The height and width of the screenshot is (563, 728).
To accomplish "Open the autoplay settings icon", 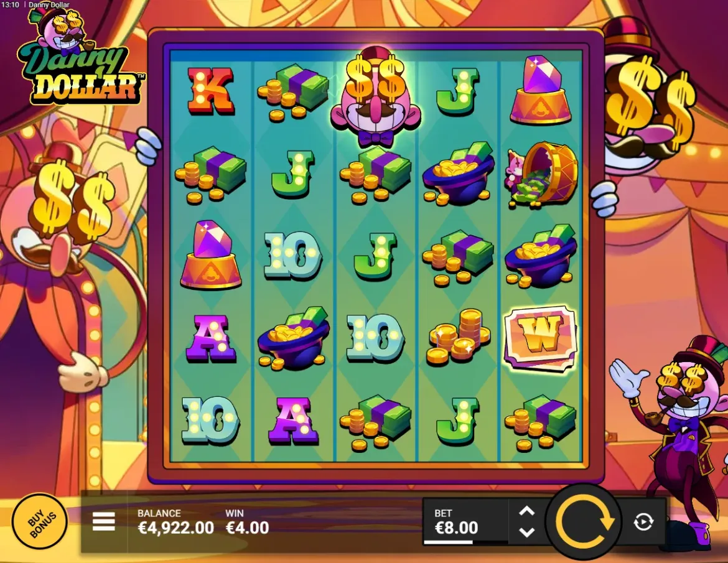I will (643, 522).
